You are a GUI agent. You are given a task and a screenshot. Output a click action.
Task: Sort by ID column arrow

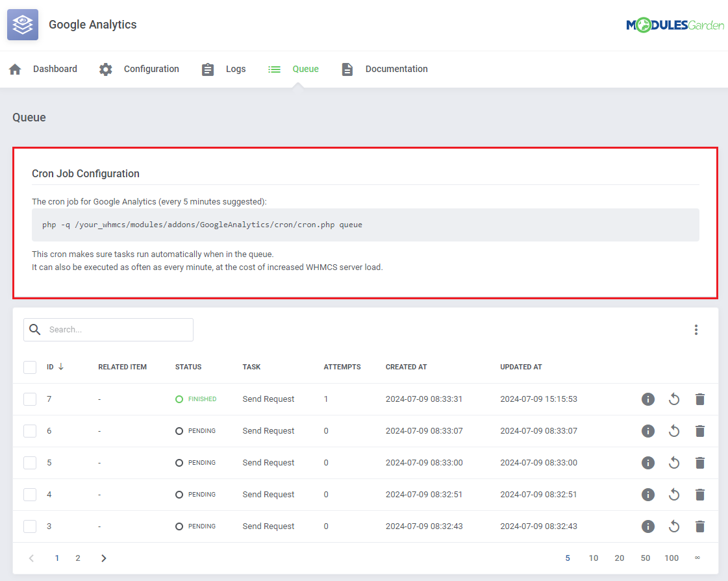tap(61, 367)
